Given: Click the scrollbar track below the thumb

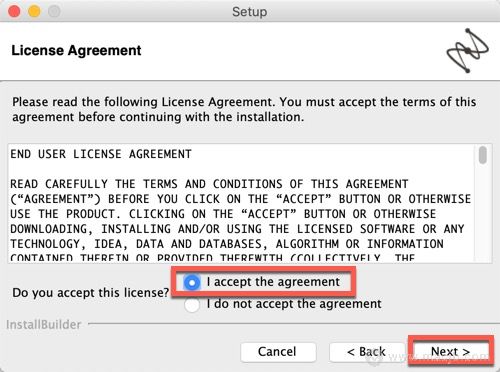Looking at the screenshot, I should click(482, 213).
